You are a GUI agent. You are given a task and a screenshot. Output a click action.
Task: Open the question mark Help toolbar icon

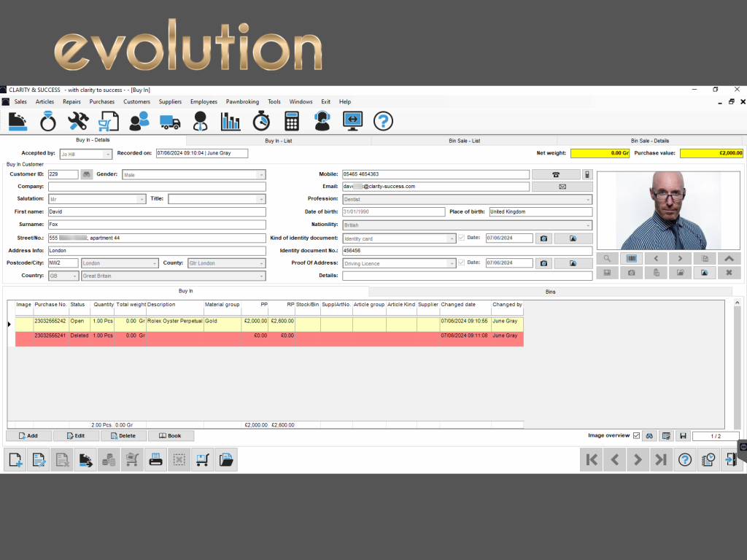[x=383, y=121]
